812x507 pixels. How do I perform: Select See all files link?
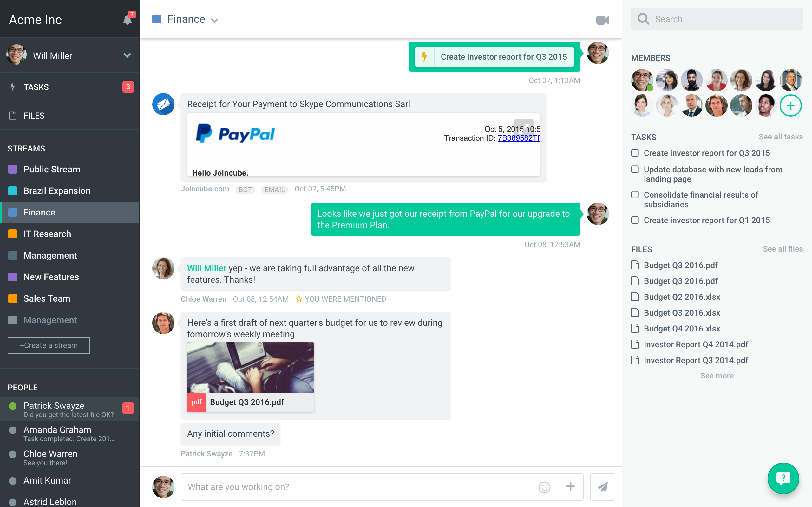tap(783, 249)
